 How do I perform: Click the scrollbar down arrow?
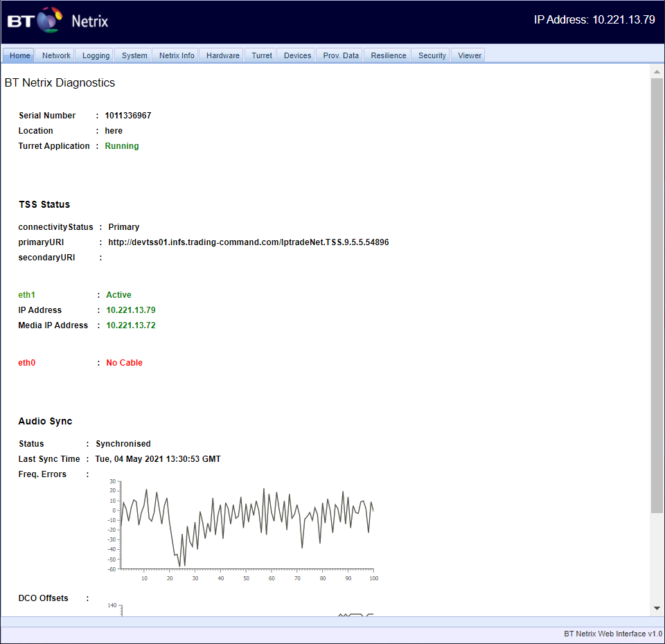tap(657, 609)
